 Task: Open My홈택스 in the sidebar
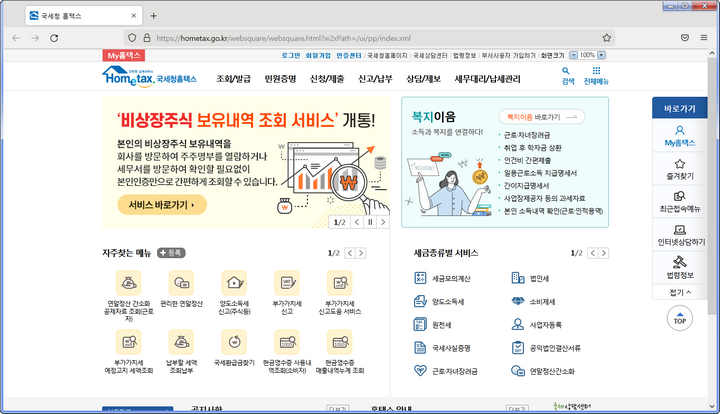click(680, 136)
